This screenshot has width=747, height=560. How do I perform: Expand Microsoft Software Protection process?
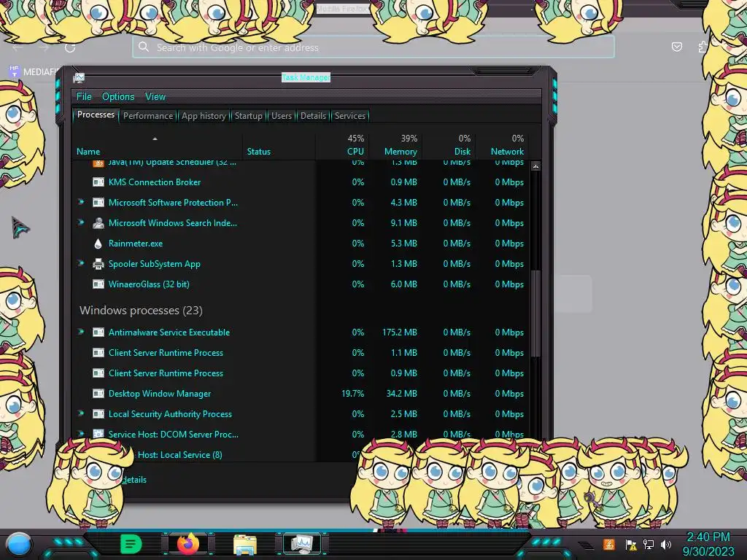pyautogui.click(x=81, y=202)
